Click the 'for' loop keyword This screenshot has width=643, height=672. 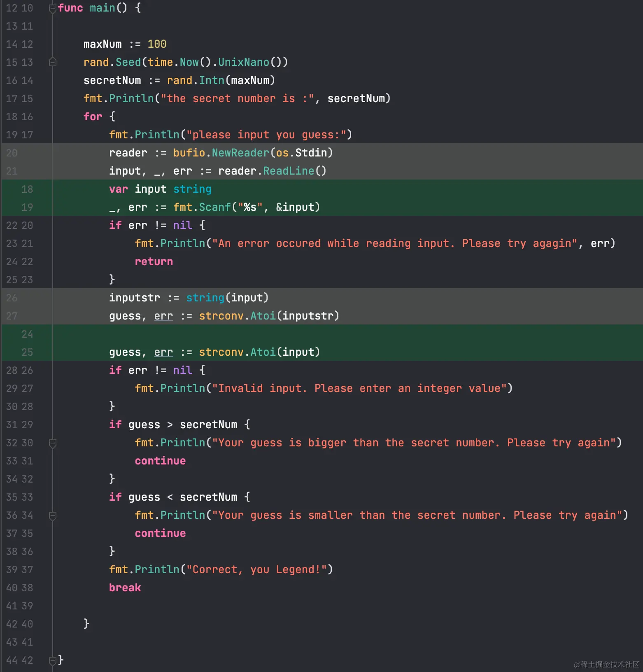[93, 117]
